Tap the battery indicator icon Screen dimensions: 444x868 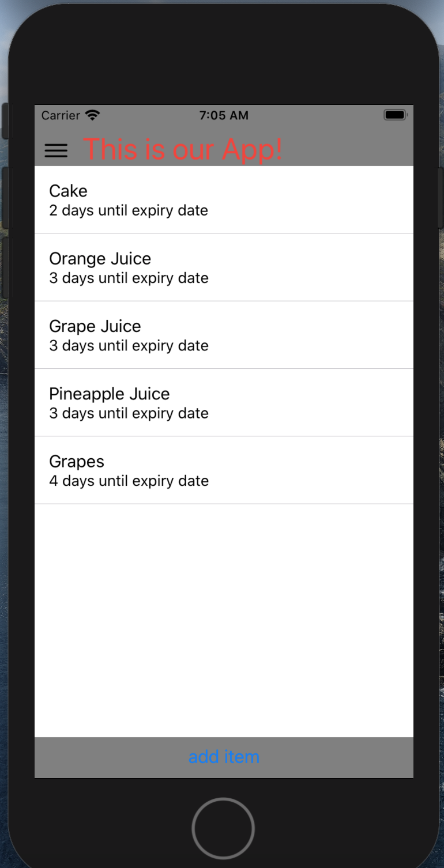click(x=396, y=115)
